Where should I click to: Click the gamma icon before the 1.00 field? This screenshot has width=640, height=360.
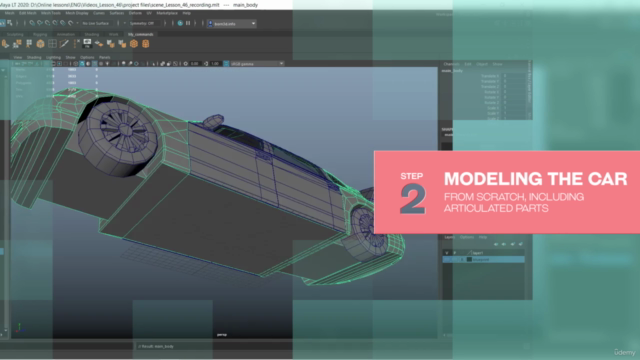[206, 64]
